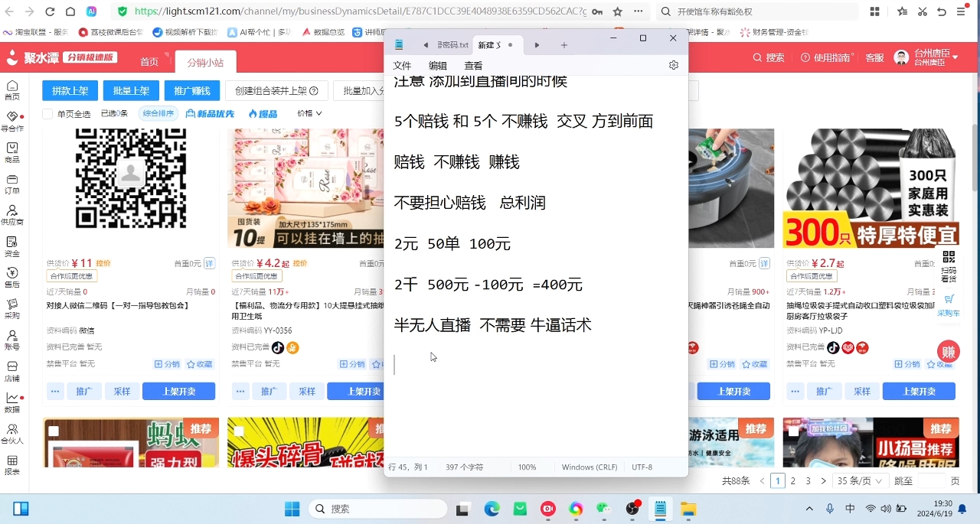
Task: Open the 数据 data chart sidebar icon
Action: click(x=12, y=402)
